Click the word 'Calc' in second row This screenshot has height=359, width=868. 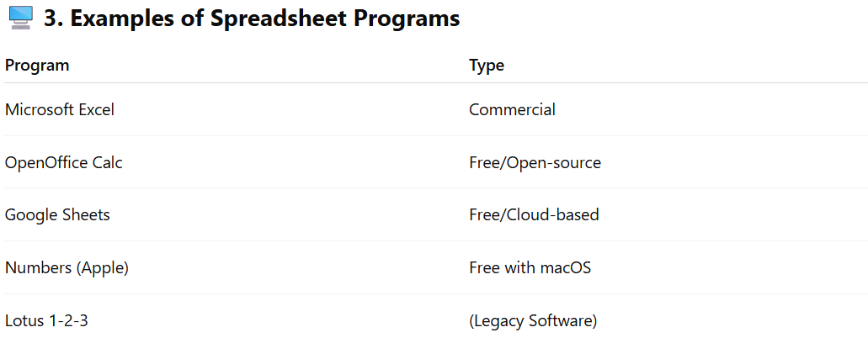pyautogui.click(x=106, y=162)
